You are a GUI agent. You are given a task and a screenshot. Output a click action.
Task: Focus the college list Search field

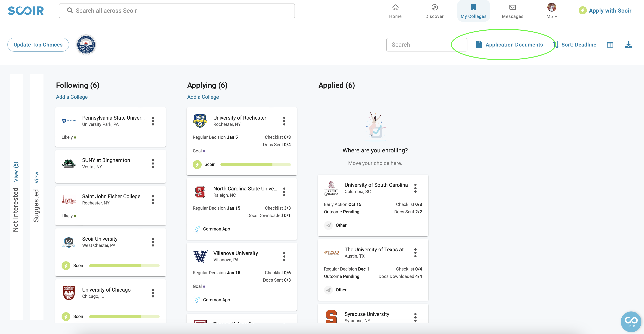427,45
